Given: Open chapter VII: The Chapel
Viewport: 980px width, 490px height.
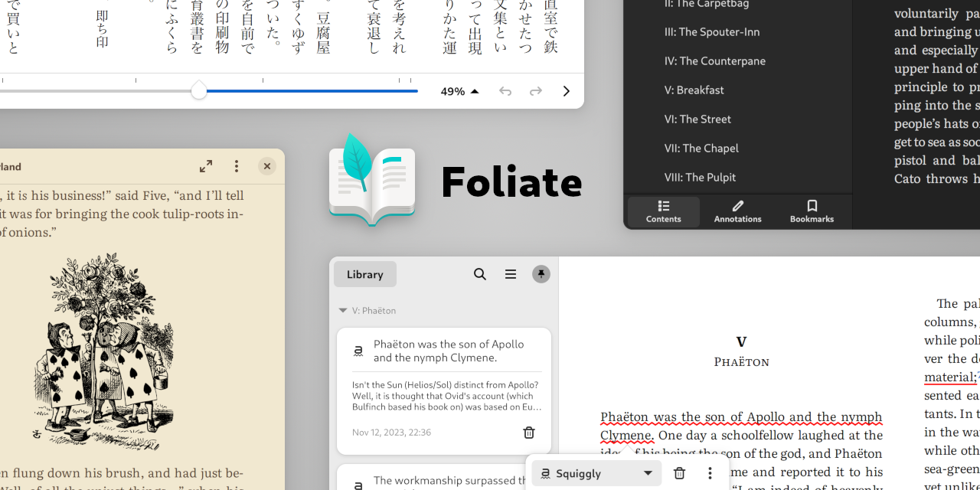Looking at the screenshot, I should coord(701,149).
